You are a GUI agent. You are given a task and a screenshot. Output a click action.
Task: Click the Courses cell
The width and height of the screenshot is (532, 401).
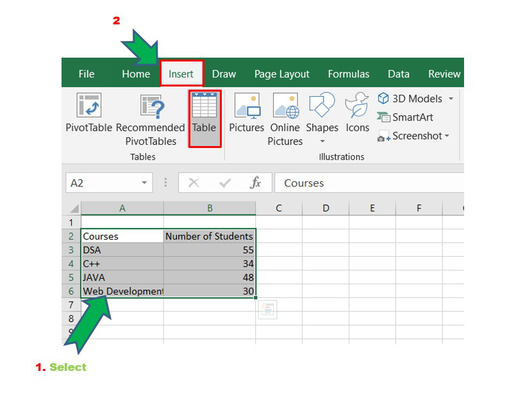[122, 236]
